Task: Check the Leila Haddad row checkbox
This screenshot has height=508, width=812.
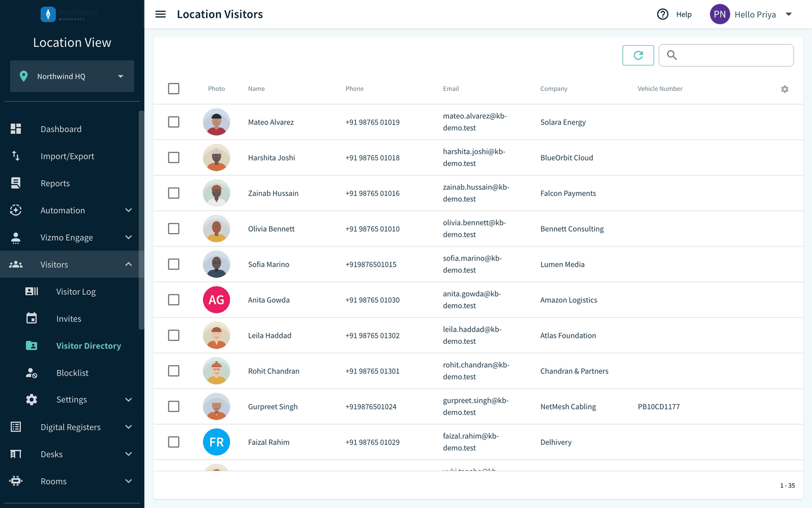Action: (174, 335)
